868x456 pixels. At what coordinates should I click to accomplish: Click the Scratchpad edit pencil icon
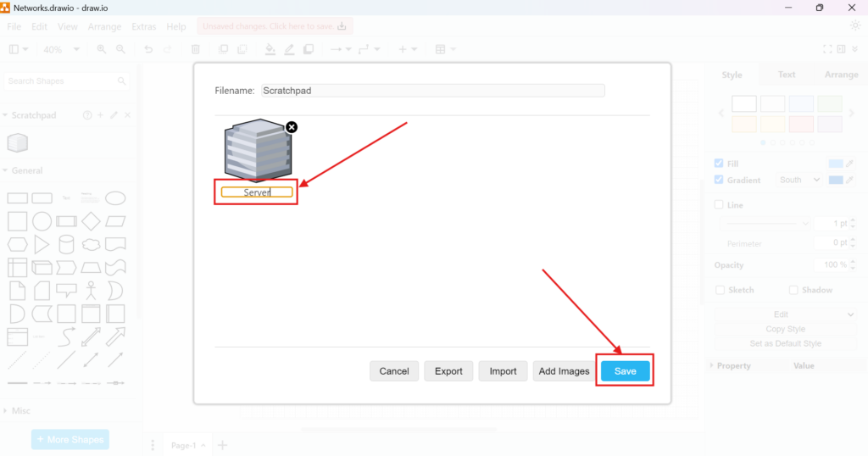point(114,115)
